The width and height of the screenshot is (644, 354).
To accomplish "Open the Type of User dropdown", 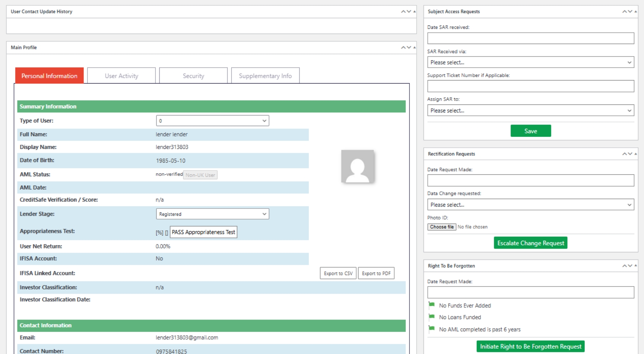I will pos(212,121).
